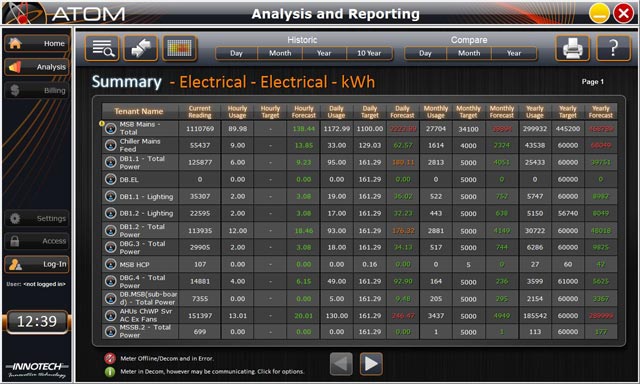Open the Analysis section
The height and width of the screenshot is (384, 640).
(37, 67)
